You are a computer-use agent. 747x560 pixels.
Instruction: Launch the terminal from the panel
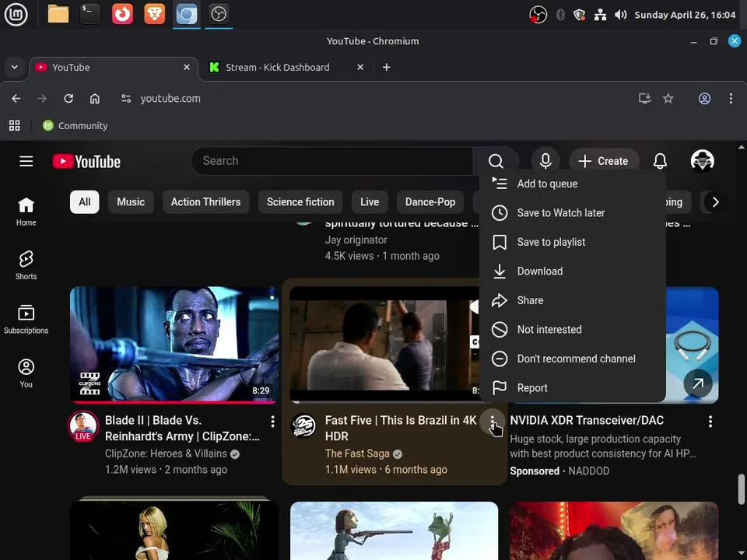pos(90,14)
